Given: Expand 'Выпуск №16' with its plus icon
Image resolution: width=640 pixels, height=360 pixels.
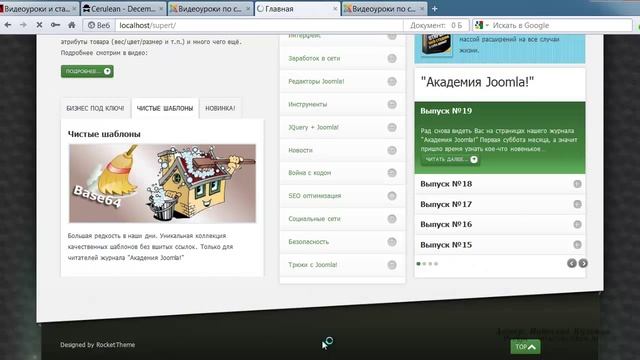Looking at the screenshot, I should pyautogui.click(x=577, y=224).
